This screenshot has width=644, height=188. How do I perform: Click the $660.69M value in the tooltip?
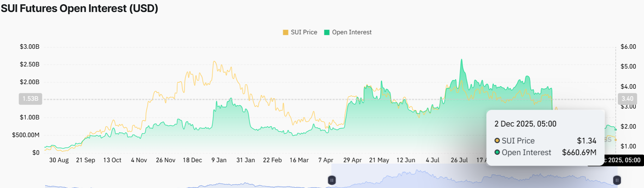579,152
